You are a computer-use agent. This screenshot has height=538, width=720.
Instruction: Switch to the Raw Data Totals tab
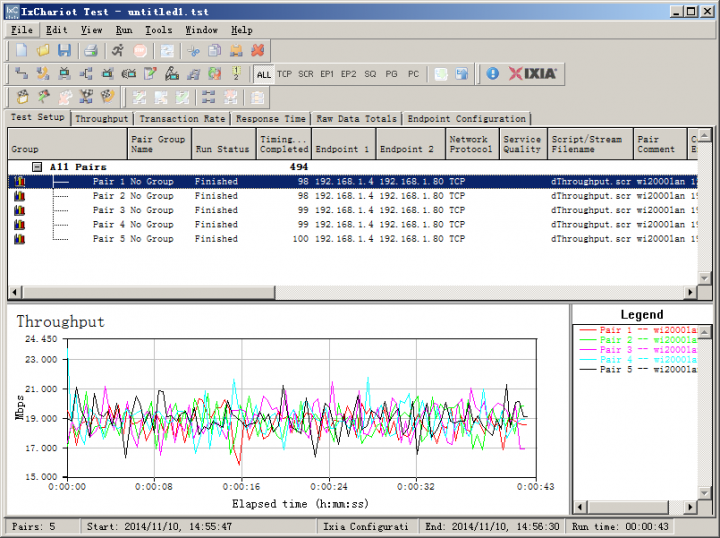pyautogui.click(x=356, y=118)
